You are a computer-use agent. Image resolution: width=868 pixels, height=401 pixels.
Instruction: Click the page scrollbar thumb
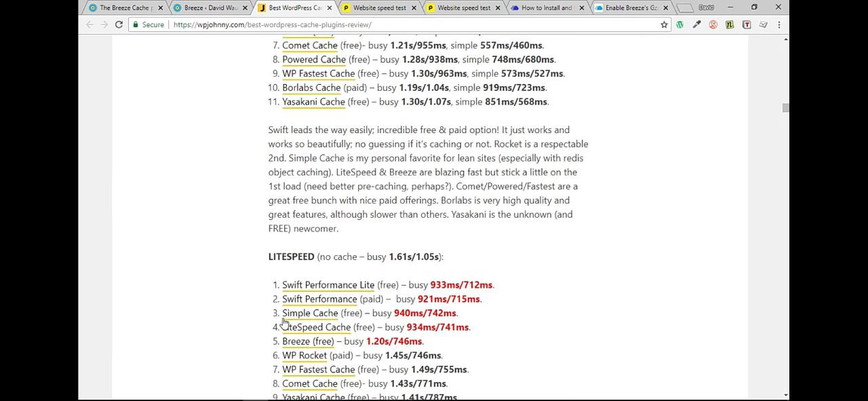tap(785, 108)
